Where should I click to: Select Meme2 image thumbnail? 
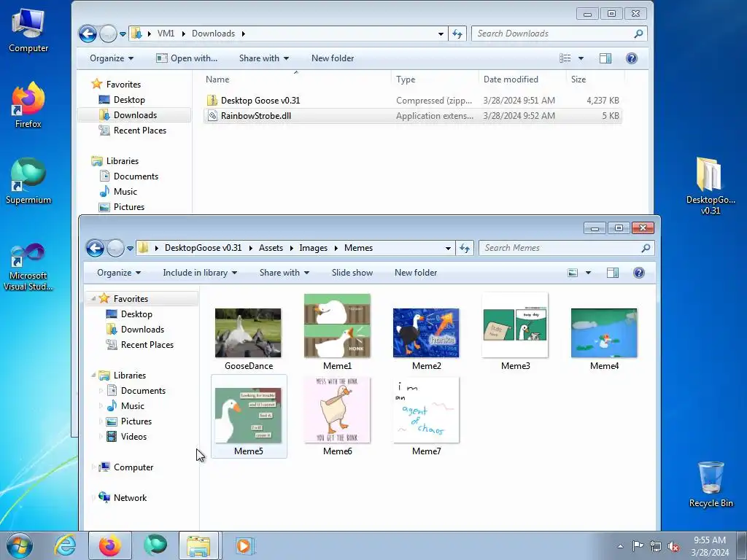point(426,332)
